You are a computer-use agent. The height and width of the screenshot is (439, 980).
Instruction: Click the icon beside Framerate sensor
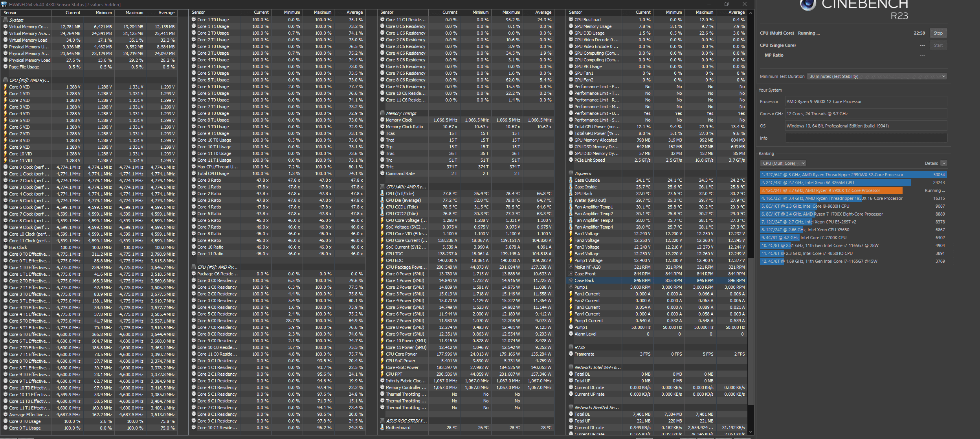point(571,354)
